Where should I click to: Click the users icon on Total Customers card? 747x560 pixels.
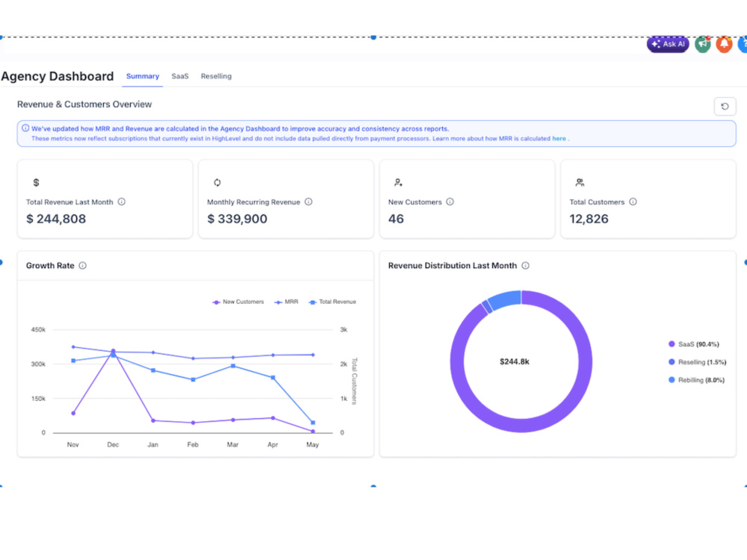pos(580,182)
